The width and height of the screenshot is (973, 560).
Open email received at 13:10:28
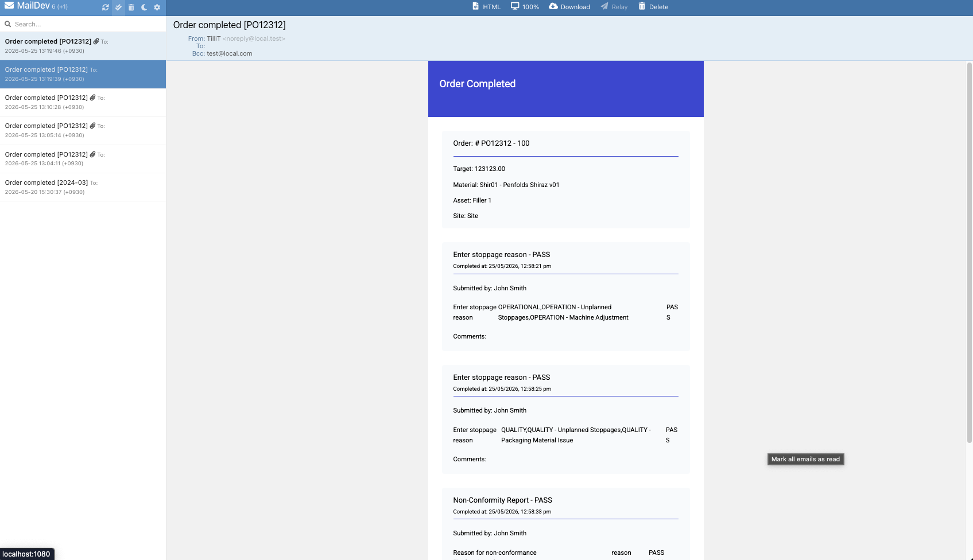(x=83, y=102)
